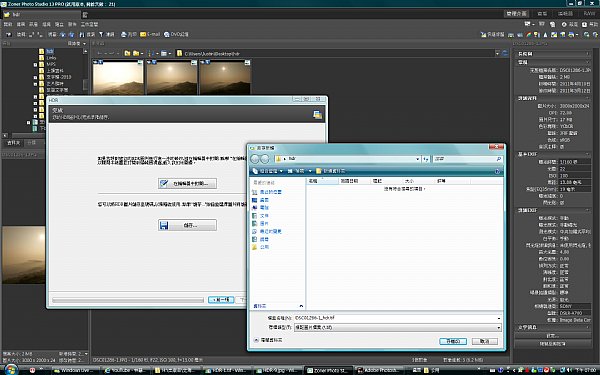Expand the save dialog address path dropdown
Screen dimensions: 600x375
(x=417, y=159)
